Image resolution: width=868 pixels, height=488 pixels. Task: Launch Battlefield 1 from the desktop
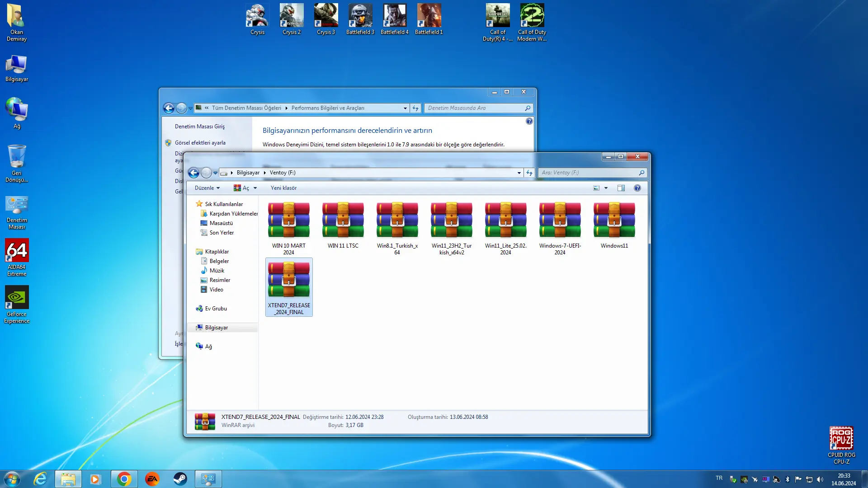pyautogui.click(x=429, y=19)
